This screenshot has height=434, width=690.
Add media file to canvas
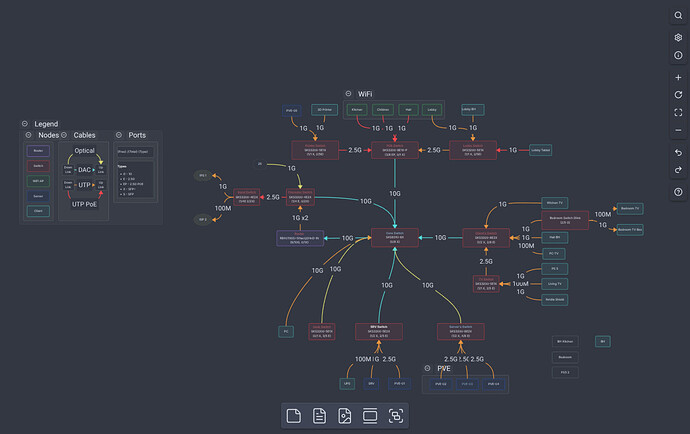click(x=345, y=415)
